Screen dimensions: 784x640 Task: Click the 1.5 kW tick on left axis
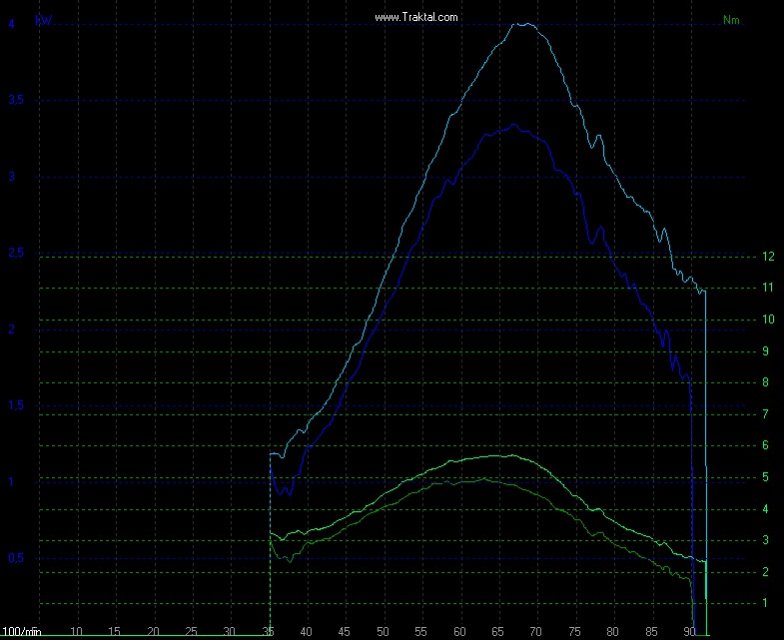click(17, 405)
